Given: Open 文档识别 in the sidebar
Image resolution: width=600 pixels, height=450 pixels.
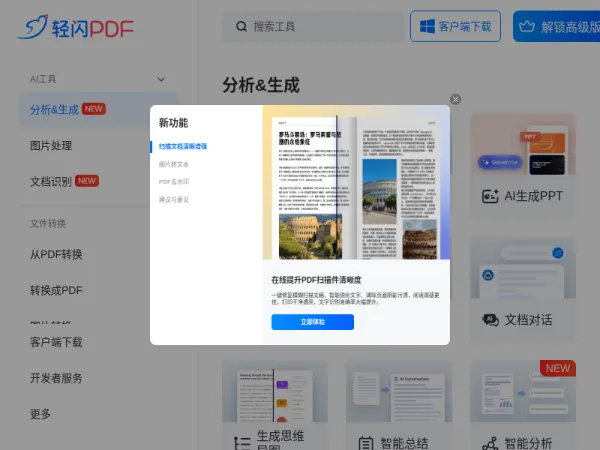Looking at the screenshot, I should click(51, 181).
